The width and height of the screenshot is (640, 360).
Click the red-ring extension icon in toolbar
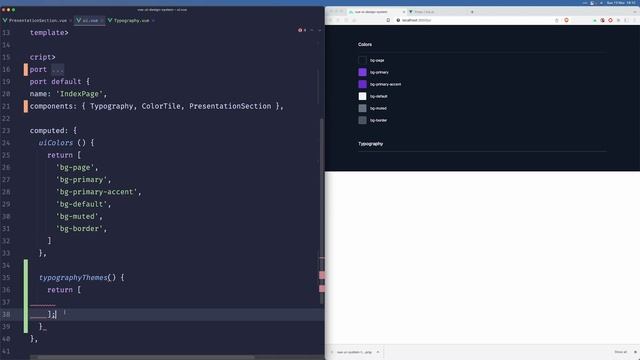pos(610,20)
